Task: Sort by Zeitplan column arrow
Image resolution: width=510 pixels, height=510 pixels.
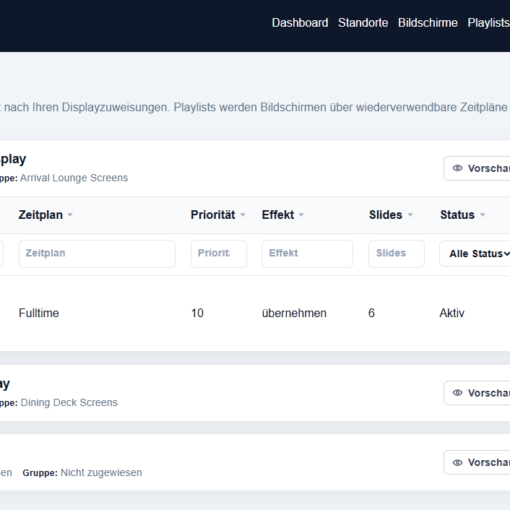Action: [x=70, y=215]
